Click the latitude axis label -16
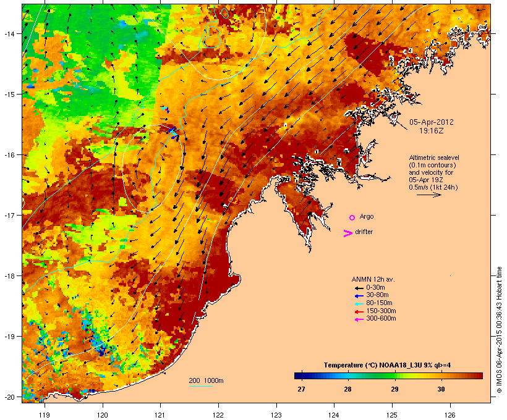 pos(9,155)
